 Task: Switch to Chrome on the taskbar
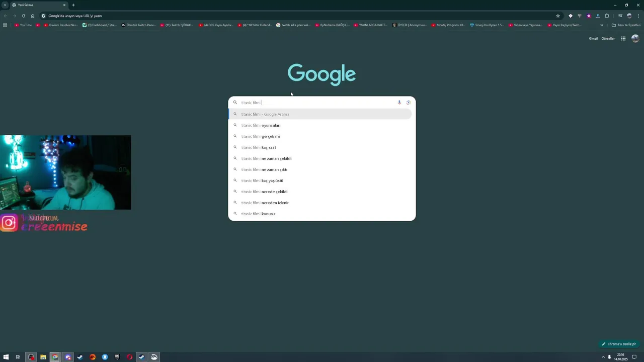tap(55, 357)
